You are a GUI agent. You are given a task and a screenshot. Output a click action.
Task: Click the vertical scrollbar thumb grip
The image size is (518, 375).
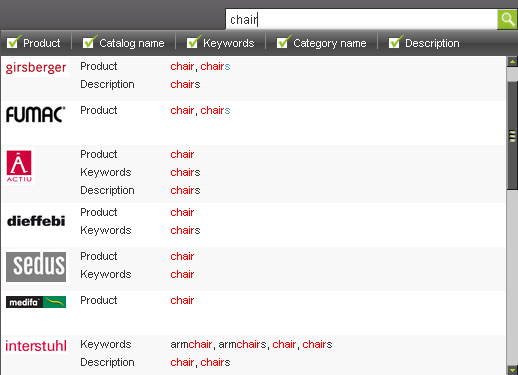click(x=512, y=136)
